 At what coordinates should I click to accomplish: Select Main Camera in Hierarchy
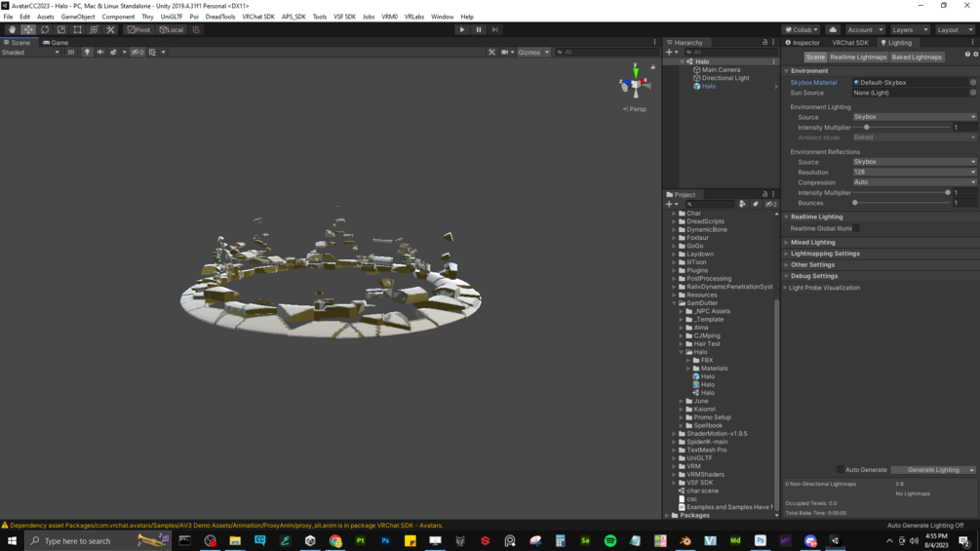pos(721,70)
